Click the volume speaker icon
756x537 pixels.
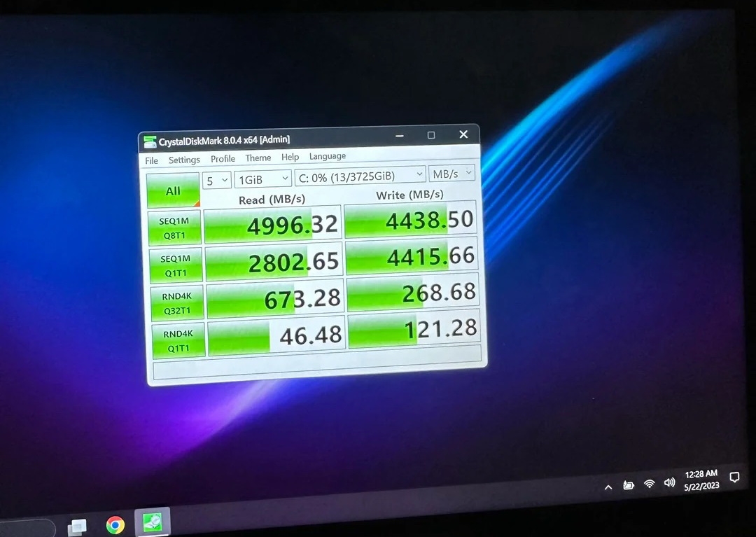click(669, 482)
